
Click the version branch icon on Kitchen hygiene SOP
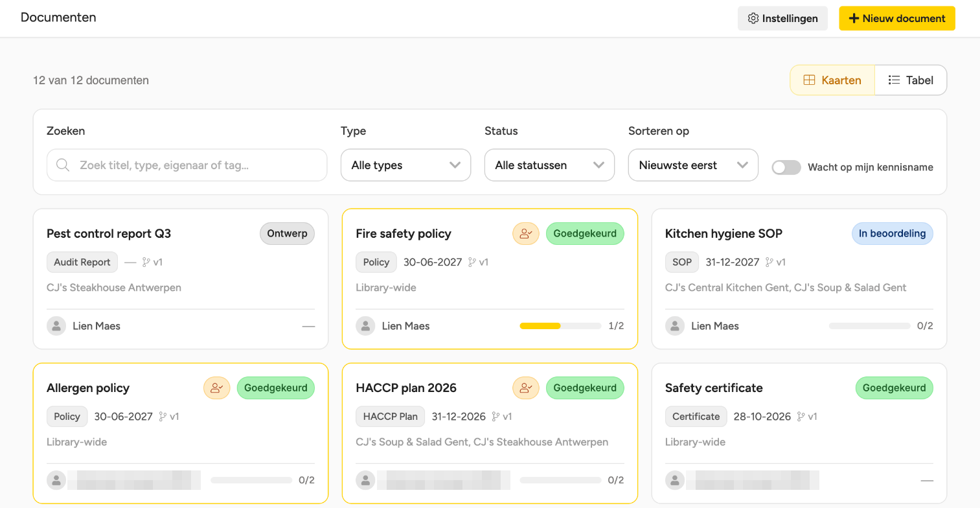769,262
